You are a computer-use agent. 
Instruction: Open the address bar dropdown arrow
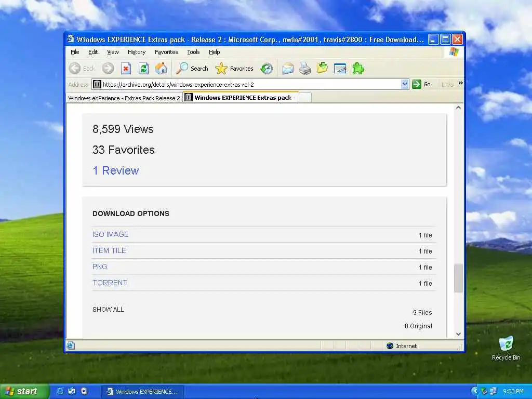coord(404,84)
